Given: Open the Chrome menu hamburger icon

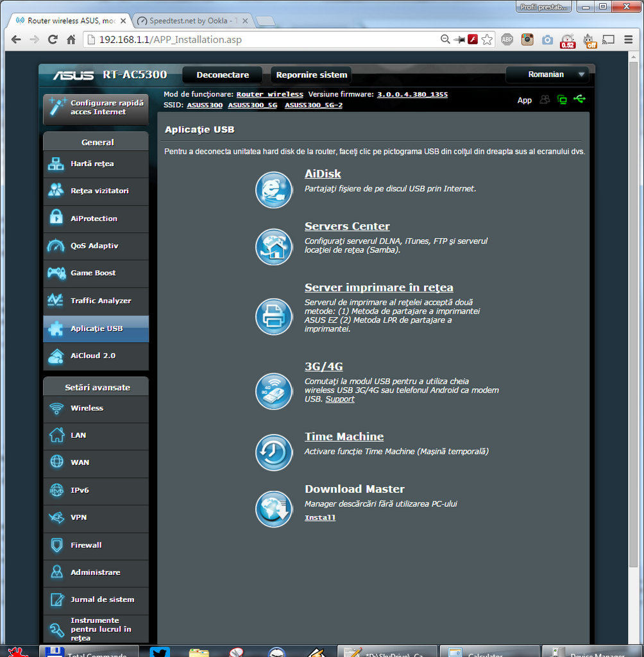Looking at the screenshot, I should coord(628,39).
